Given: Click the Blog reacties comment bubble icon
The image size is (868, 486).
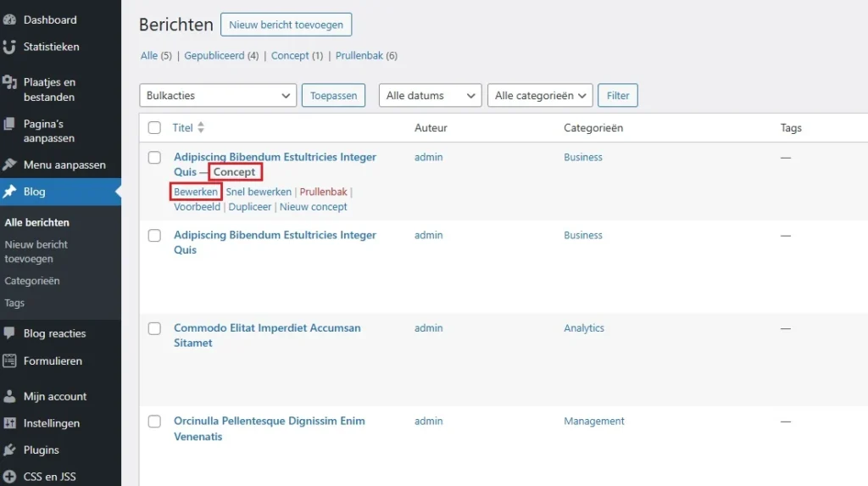Looking at the screenshot, I should tap(10, 333).
